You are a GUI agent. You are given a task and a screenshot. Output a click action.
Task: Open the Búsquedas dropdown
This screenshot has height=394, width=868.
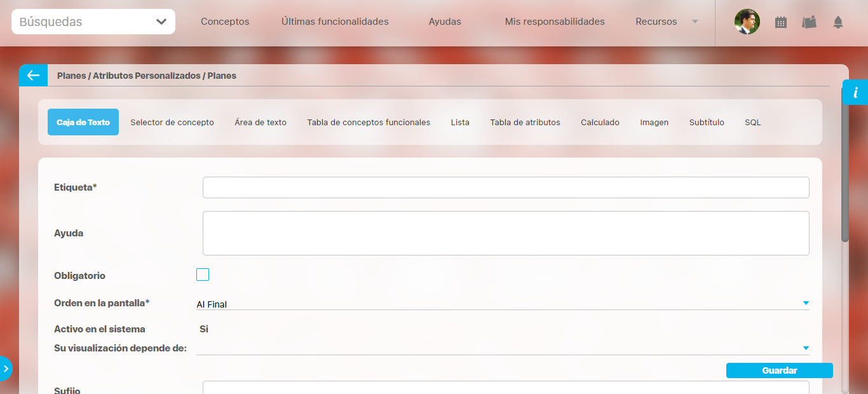93,22
